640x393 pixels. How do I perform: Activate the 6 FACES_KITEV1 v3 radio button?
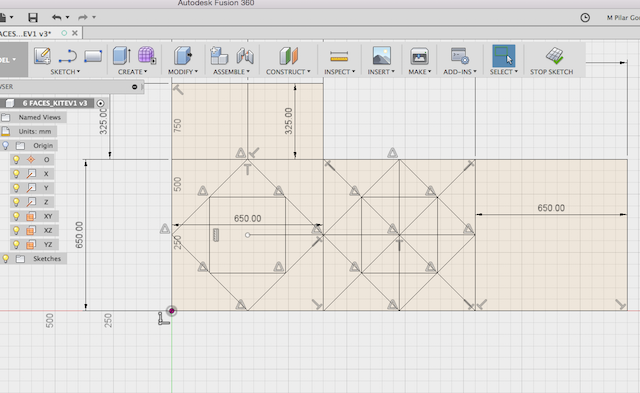tap(100, 103)
